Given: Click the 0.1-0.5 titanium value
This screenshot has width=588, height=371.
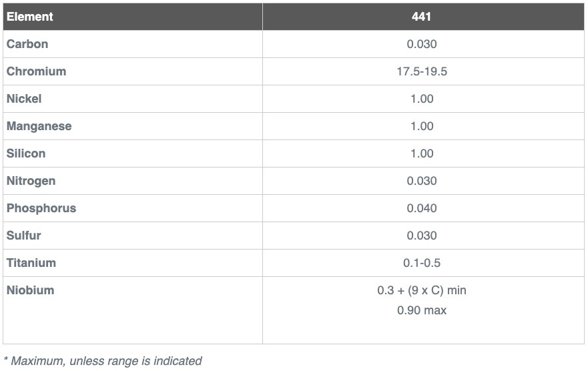Looking at the screenshot, I should (422, 263).
